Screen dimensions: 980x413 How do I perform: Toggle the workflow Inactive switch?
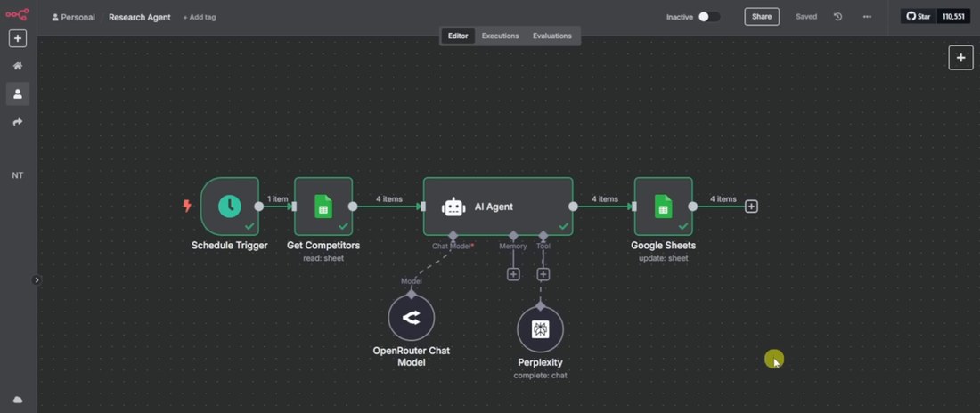pyautogui.click(x=709, y=17)
